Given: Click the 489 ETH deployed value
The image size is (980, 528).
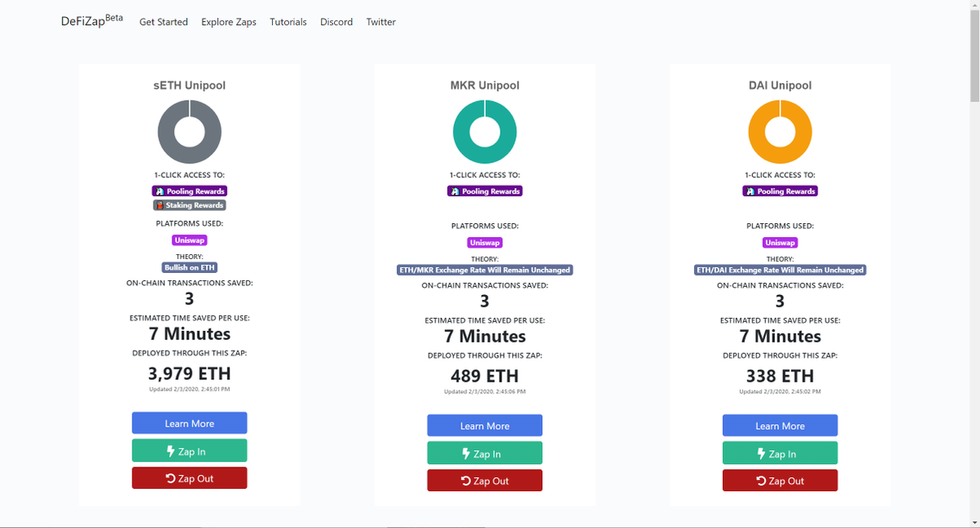Looking at the screenshot, I should click(485, 376).
